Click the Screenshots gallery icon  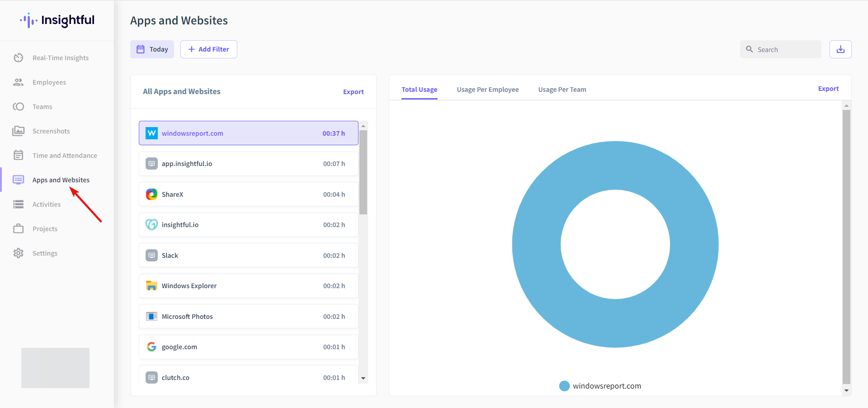click(x=18, y=131)
